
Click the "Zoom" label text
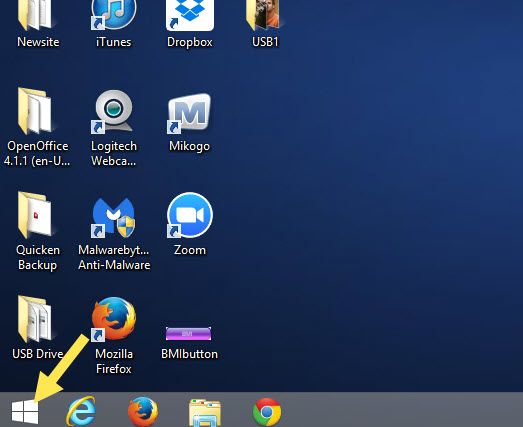coord(190,250)
